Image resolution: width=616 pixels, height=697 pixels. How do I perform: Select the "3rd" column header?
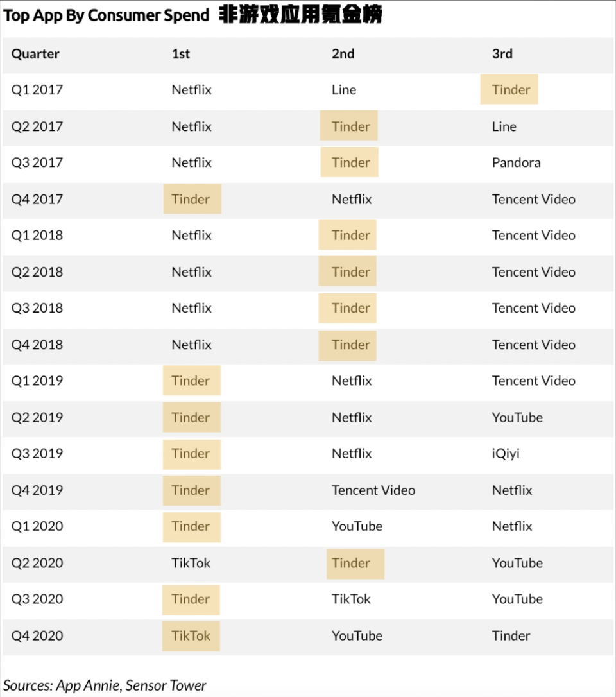click(x=502, y=54)
